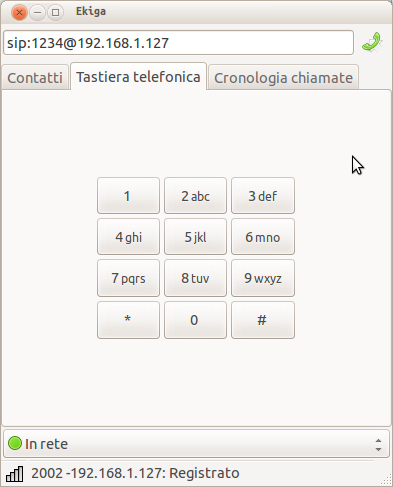Viewport: 393px width, 487px height.
Task: Click the hash # key
Action: point(263,320)
